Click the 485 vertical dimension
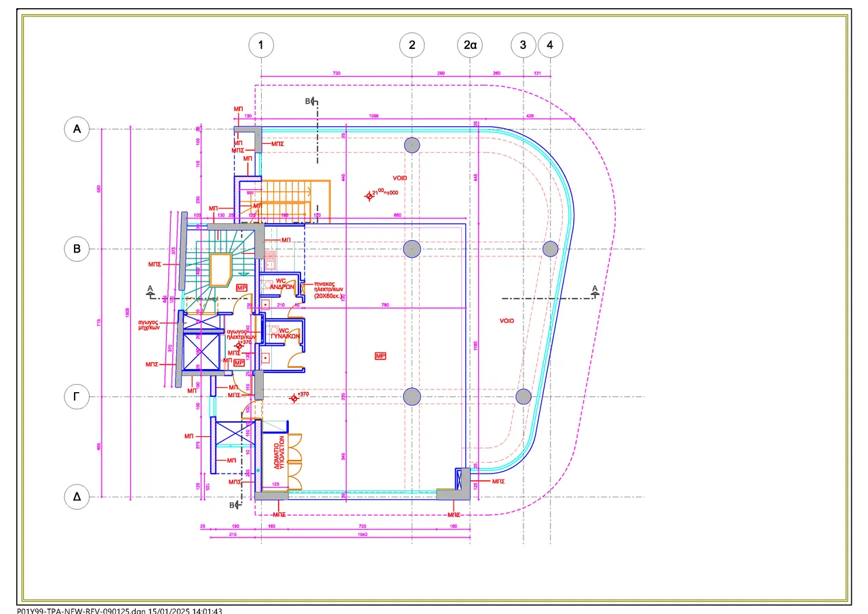This screenshot has height=614, width=868. coord(99,447)
